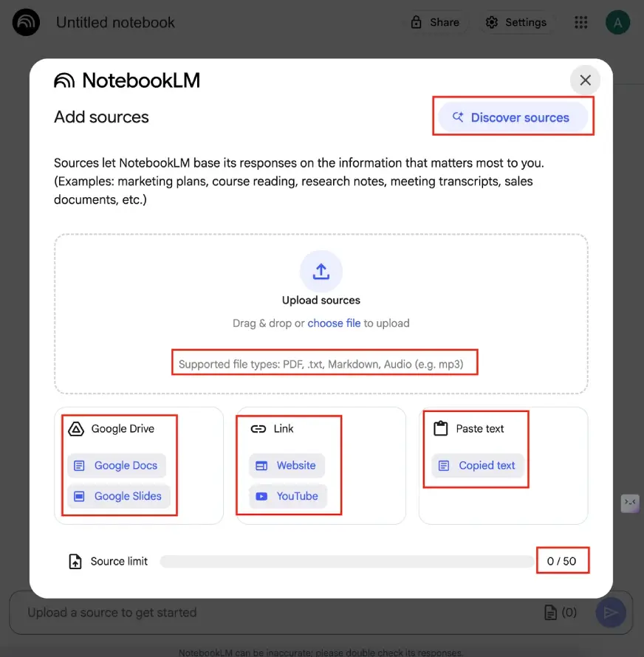Image resolution: width=644 pixels, height=657 pixels.
Task: Click the NotebookLM logo in the page header
Action: tap(26, 22)
